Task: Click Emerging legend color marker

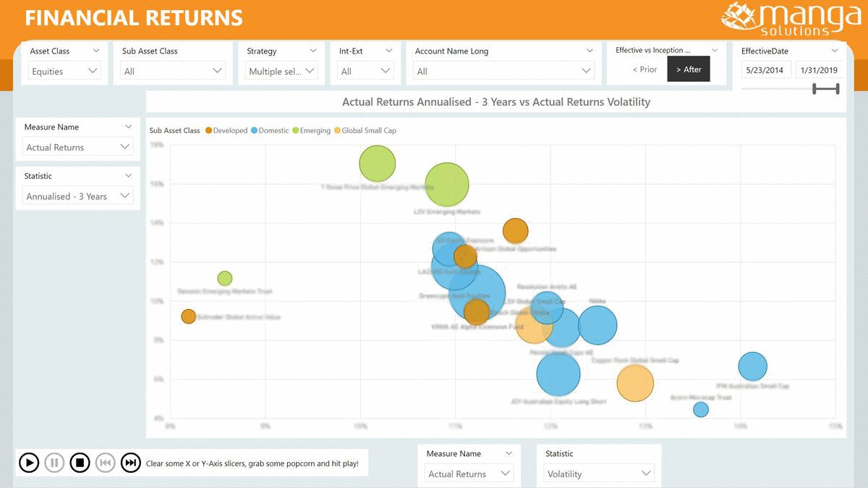Action: click(x=295, y=130)
